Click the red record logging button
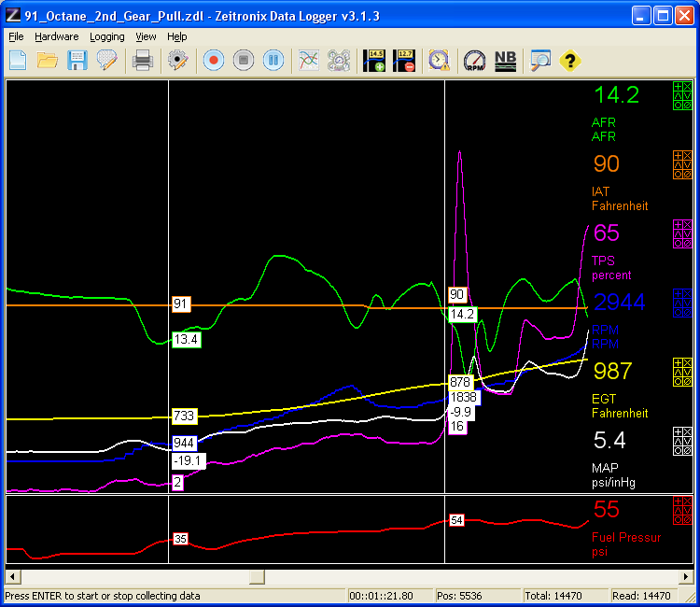Viewport: 700px width, 607px height. pyautogui.click(x=214, y=61)
